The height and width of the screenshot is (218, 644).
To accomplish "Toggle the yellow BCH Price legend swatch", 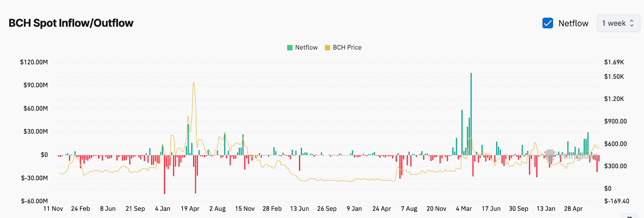I will click(x=327, y=47).
